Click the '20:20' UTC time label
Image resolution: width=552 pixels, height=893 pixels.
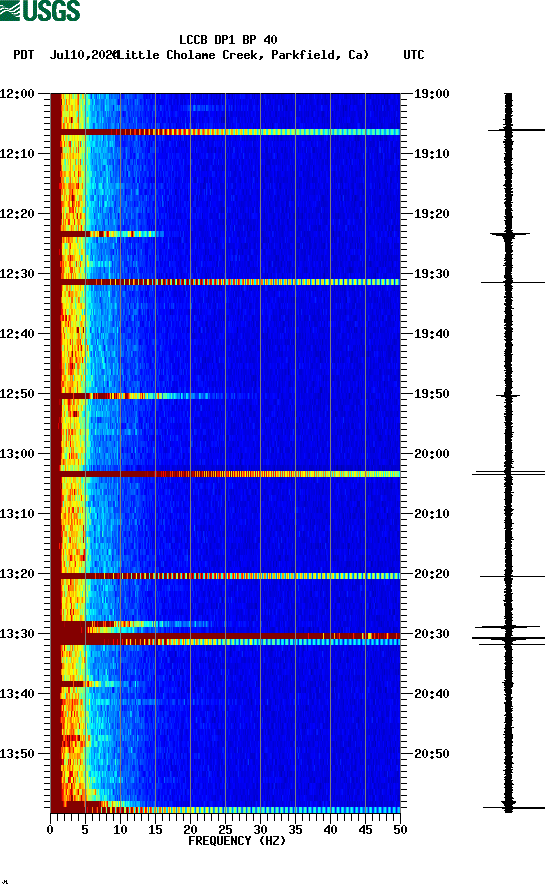[x=432, y=574]
